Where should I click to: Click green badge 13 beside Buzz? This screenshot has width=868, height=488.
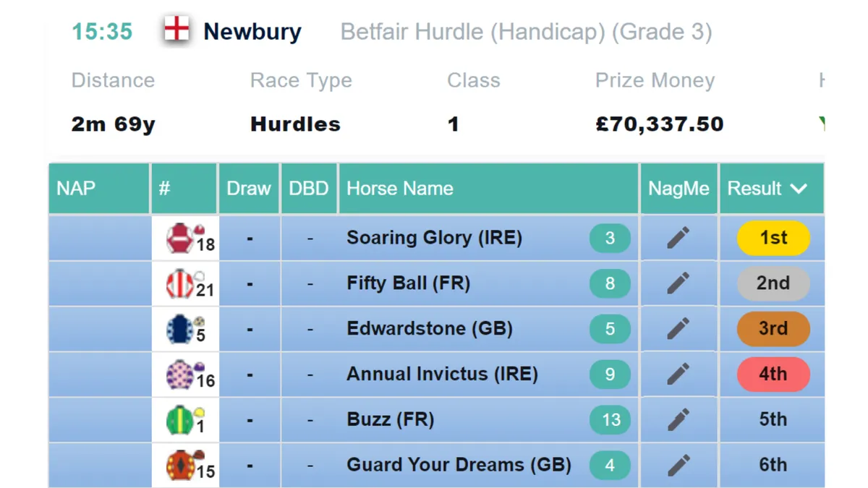(x=610, y=420)
